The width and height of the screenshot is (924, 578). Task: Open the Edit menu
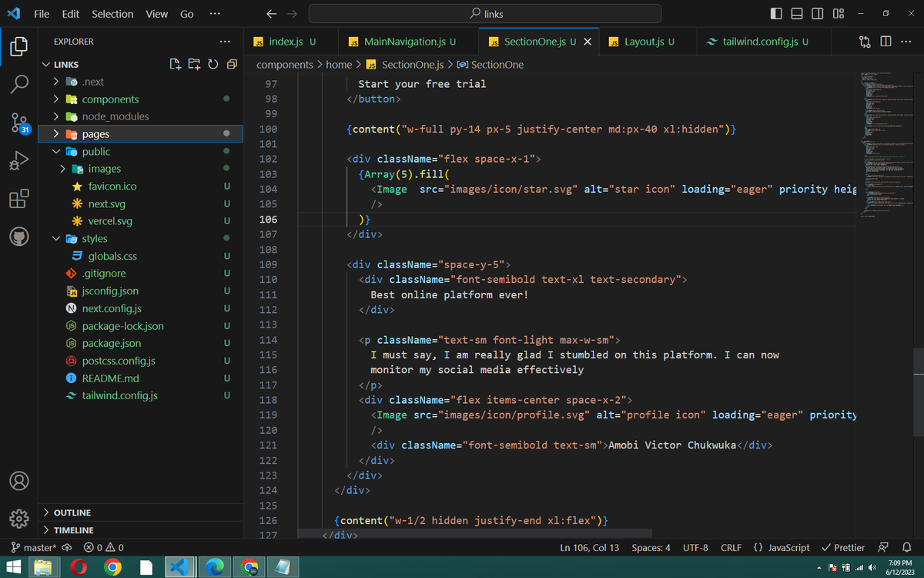[71, 14]
